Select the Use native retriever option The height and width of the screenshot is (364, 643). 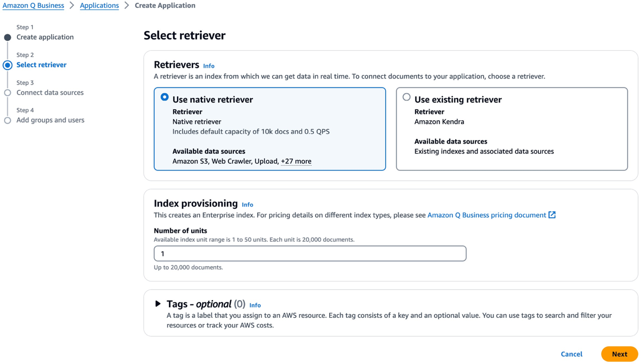click(x=164, y=96)
